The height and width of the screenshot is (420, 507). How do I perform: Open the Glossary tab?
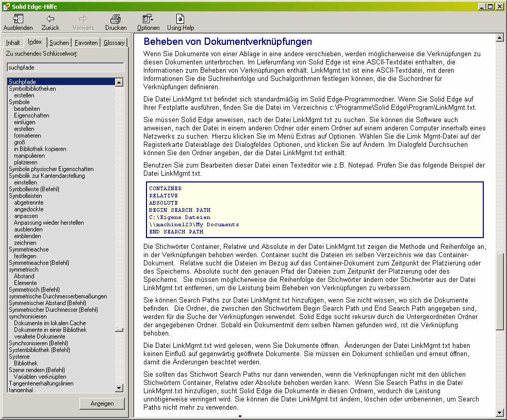click(x=114, y=43)
